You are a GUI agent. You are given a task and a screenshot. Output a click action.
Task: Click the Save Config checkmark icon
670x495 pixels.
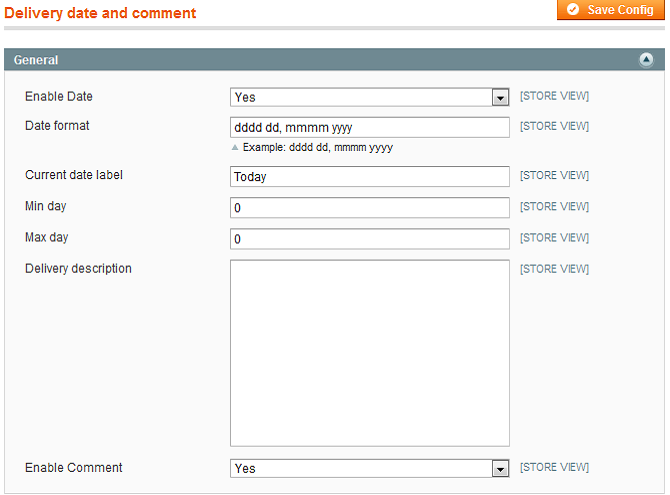573,9
